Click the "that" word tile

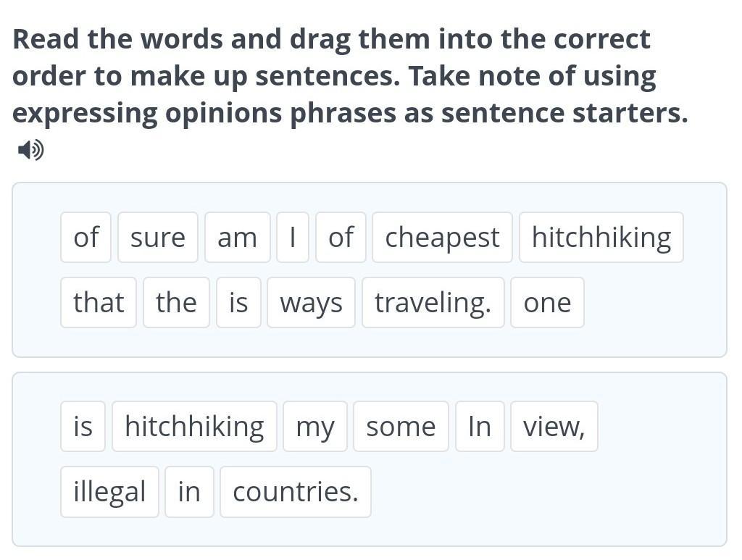tap(99, 303)
